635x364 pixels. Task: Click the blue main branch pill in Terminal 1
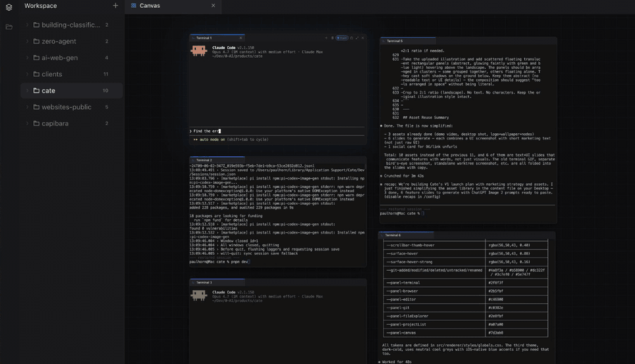342,38
